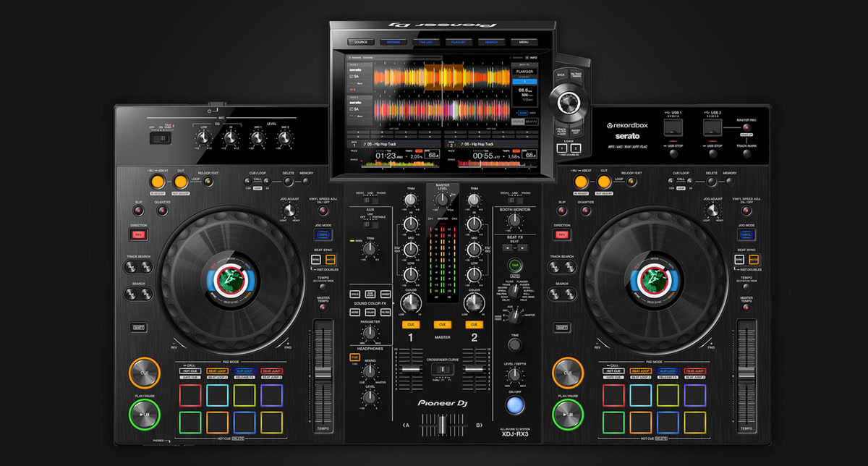868x466 pixels.
Task: Search forward through right deck track
Action: 571,294
